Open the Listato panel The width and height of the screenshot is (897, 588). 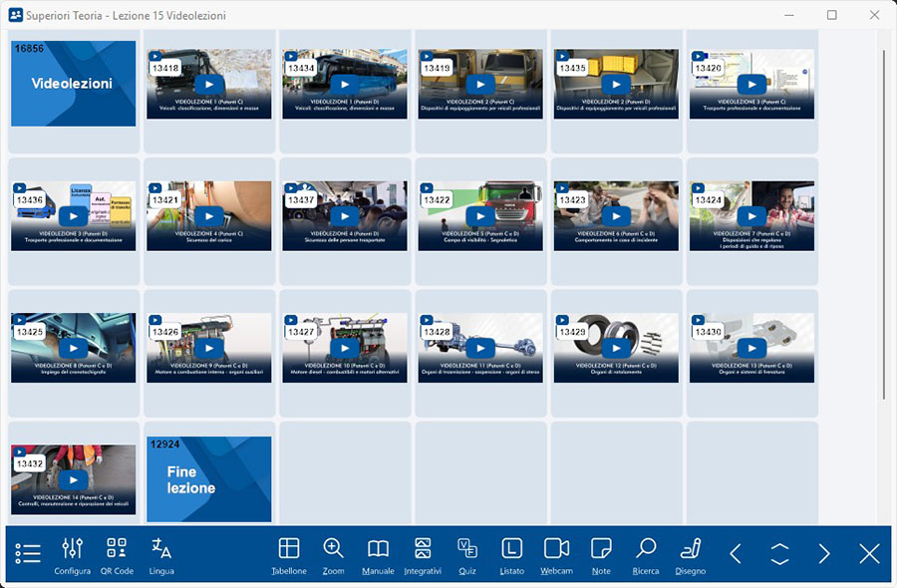(x=511, y=554)
